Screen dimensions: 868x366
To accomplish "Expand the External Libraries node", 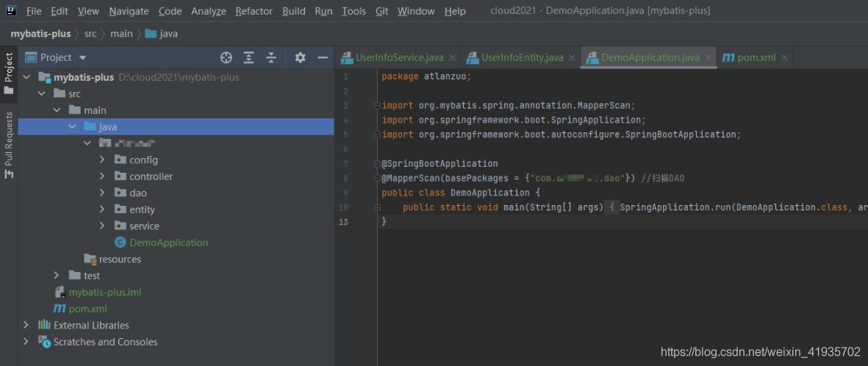I will pos(26,325).
